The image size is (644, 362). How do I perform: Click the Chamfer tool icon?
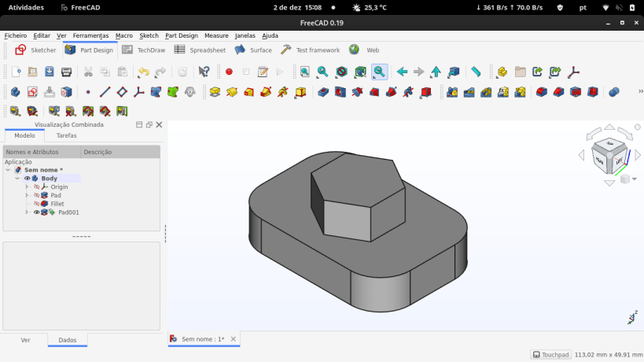558,91
